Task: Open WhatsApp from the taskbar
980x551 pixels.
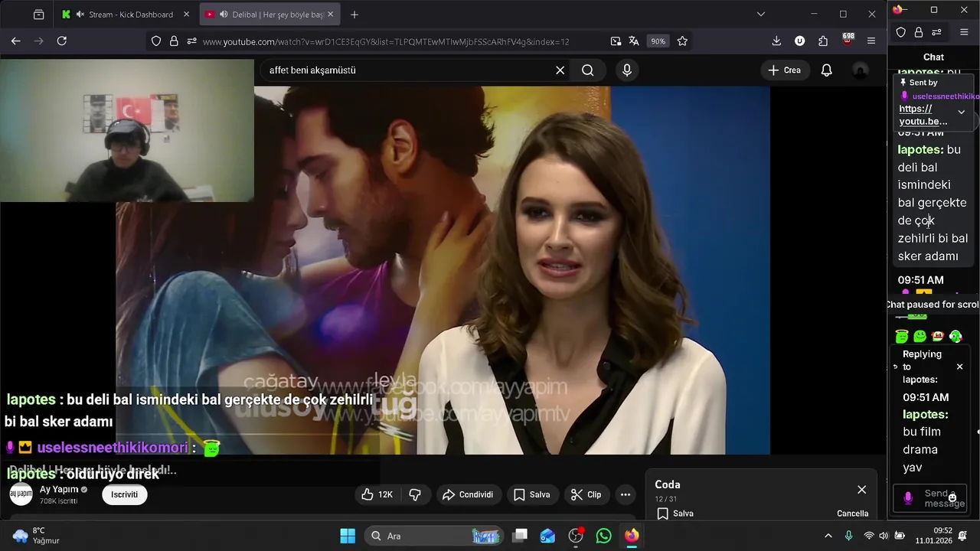Action: (604, 536)
